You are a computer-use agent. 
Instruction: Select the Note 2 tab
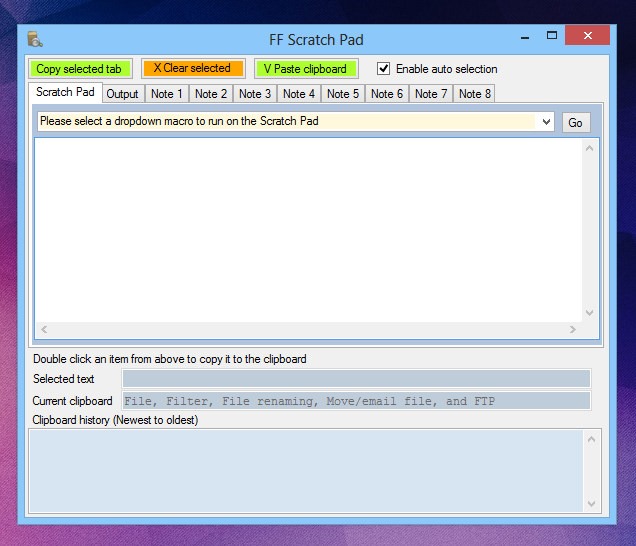coord(211,94)
